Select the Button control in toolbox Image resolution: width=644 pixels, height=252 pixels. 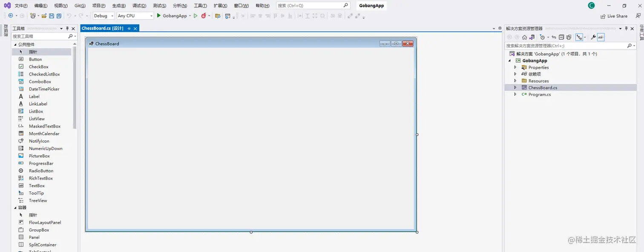[x=35, y=59]
